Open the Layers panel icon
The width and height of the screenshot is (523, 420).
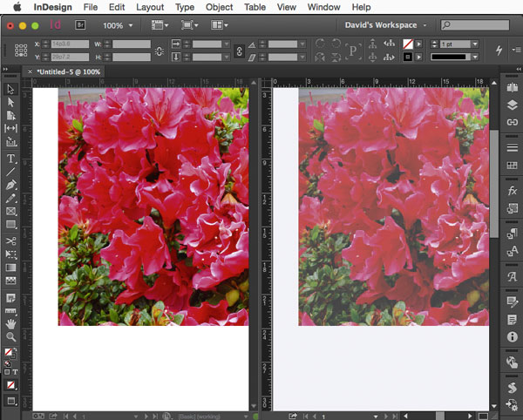coord(513,105)
